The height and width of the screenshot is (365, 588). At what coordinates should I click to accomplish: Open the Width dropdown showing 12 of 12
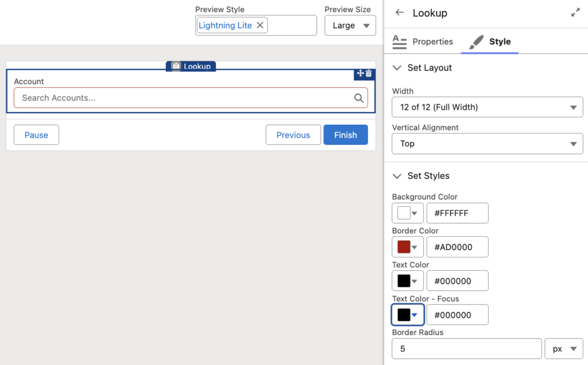click(487, 107)
